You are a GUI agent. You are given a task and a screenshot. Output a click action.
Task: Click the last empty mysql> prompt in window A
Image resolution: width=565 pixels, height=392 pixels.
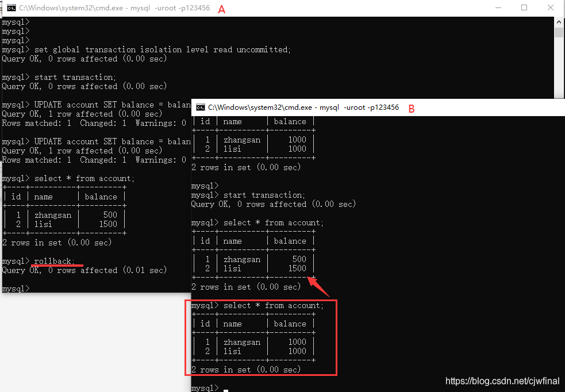pyautogui.click(x=16, y=289)
